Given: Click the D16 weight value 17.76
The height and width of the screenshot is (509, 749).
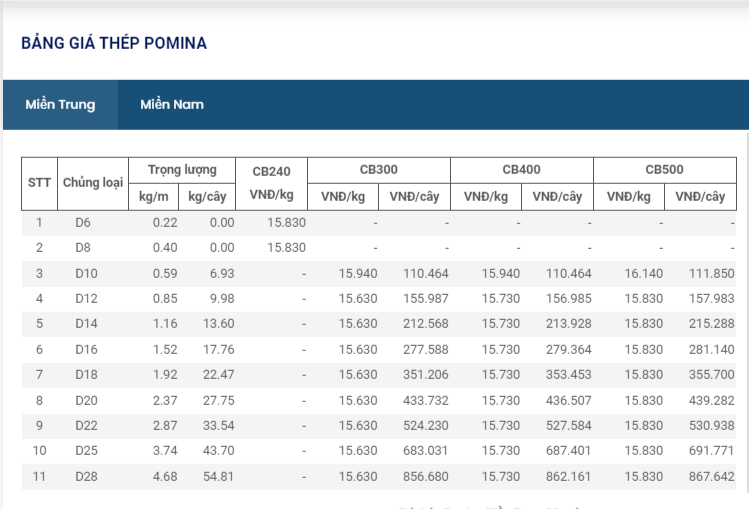Looking at the screenshot, I should pos(218,349).
